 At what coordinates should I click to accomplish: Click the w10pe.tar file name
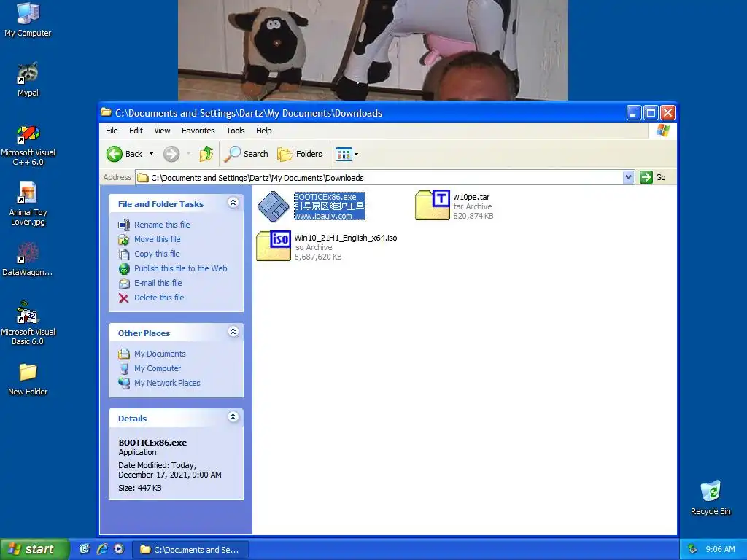click(471, 197)
